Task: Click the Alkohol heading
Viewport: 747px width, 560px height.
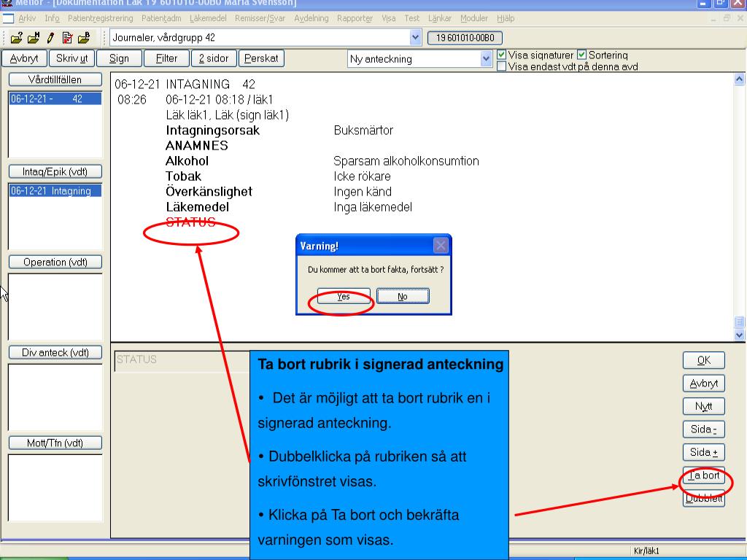Action: click(187, 161)
